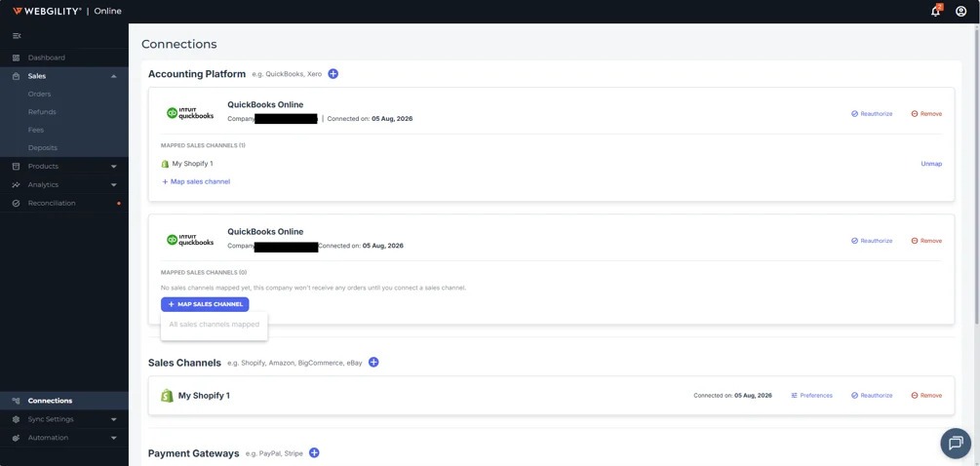
Task: Click Sales Channels heading
Action: (x=184, y=363)
